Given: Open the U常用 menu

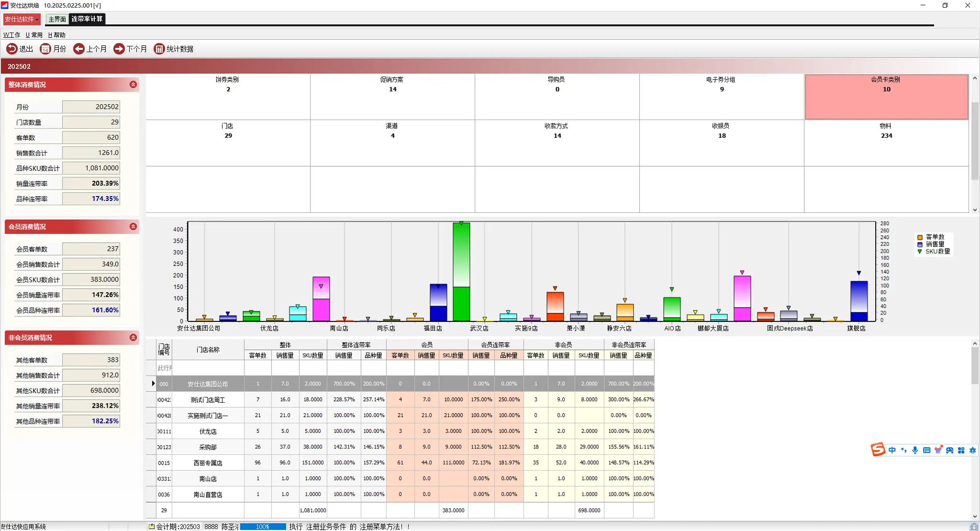Looking at the screenshot, I should pos(34,35).
